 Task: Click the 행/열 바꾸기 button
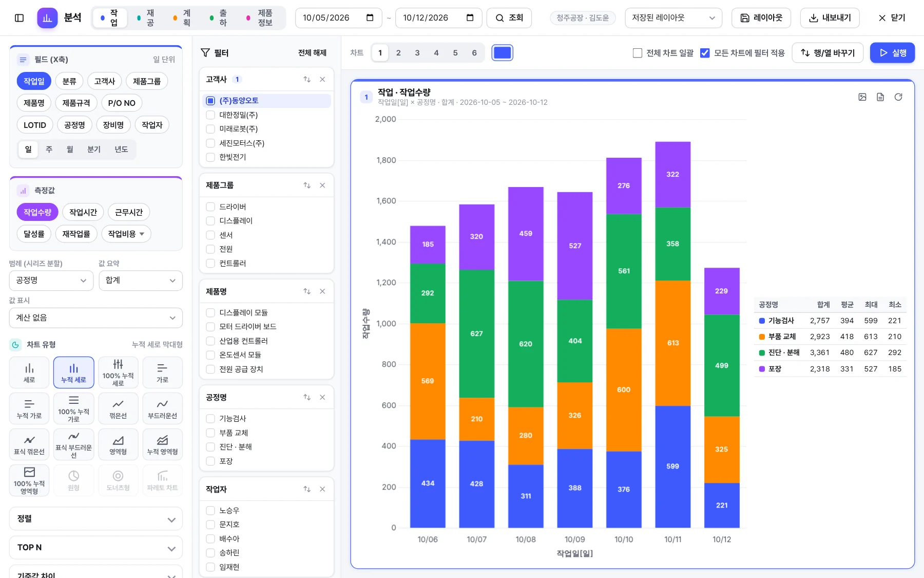coord(827,53)
